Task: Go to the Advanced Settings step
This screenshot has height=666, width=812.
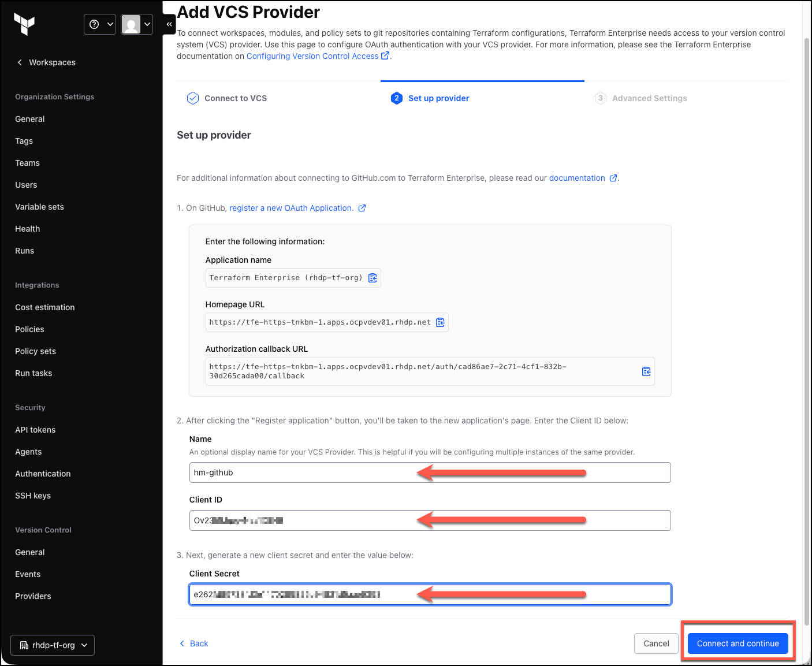Action: click(x=641, y=98)
